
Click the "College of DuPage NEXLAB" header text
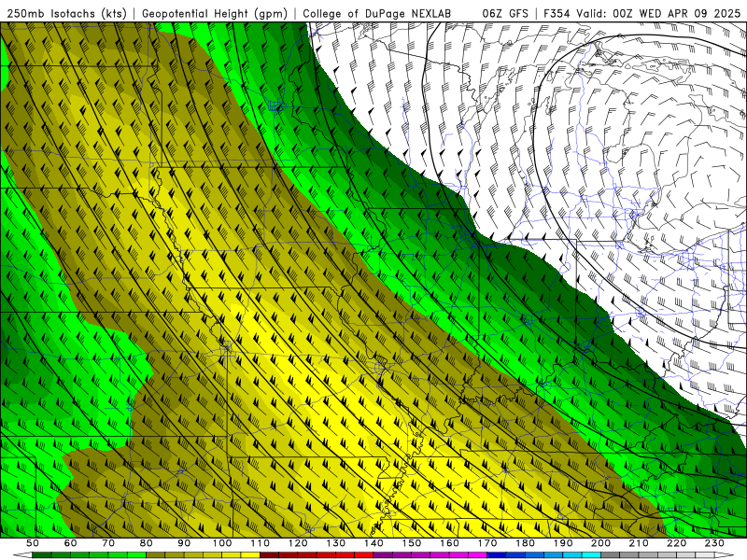point(377,14)
